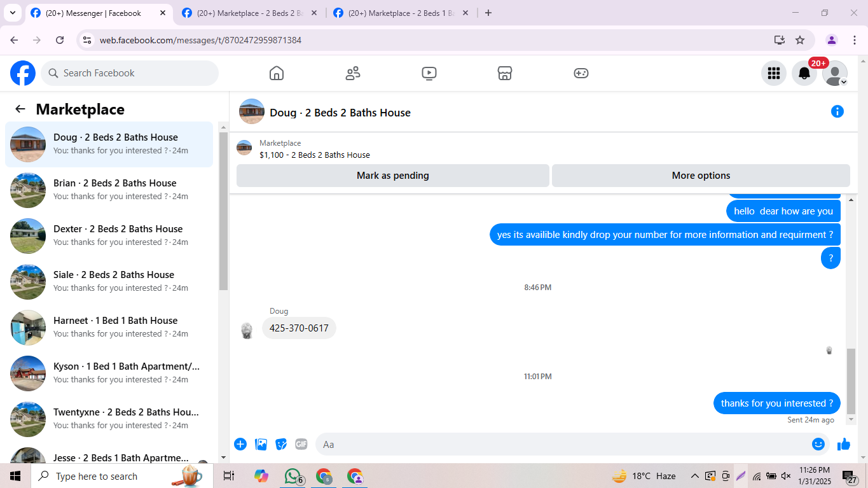
Task: Open the weather widget showing 18°C Haze
Action: tap(644, 476)
